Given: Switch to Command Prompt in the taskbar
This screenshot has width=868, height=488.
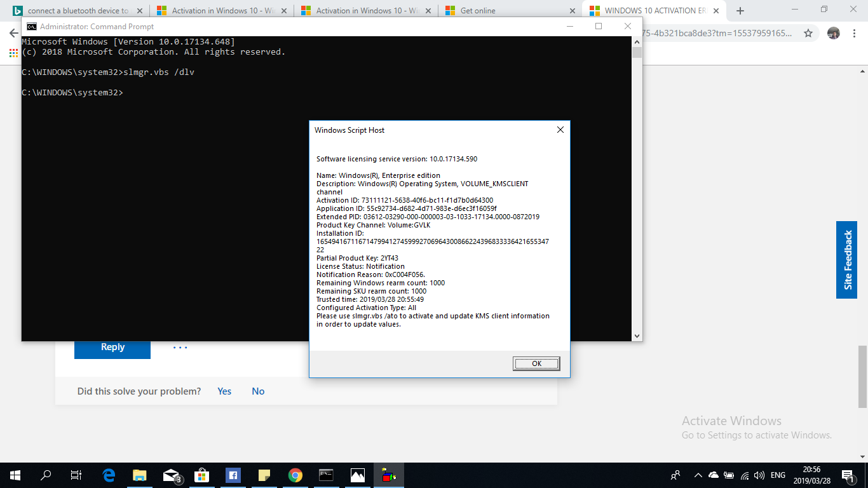Looking at the screenshot, I should tap(326, 475).
